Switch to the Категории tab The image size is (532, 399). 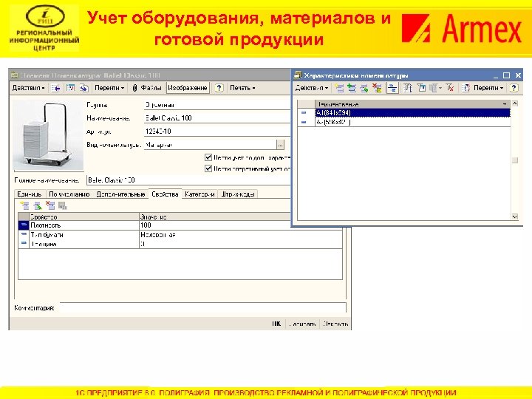click(x=199, y=194)
